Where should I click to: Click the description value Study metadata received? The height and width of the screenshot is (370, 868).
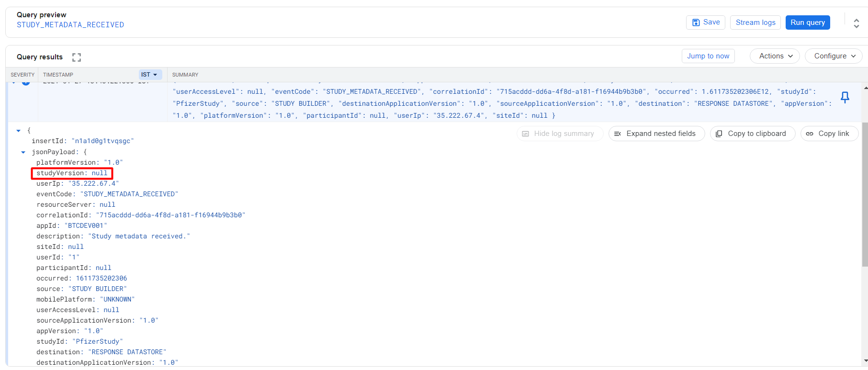139,236
